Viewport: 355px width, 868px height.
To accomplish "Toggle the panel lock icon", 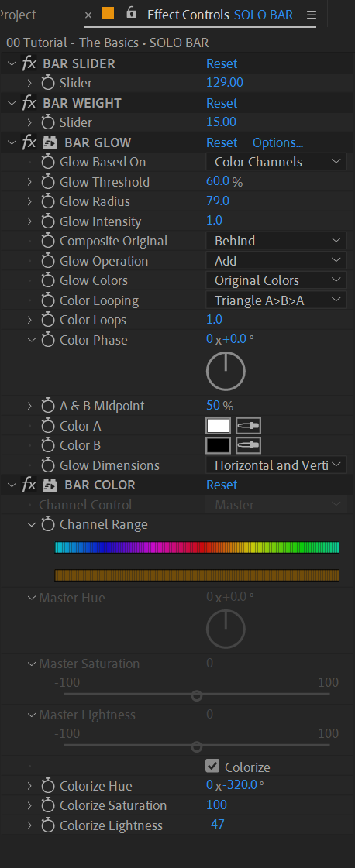I will [x=131, y=12].
